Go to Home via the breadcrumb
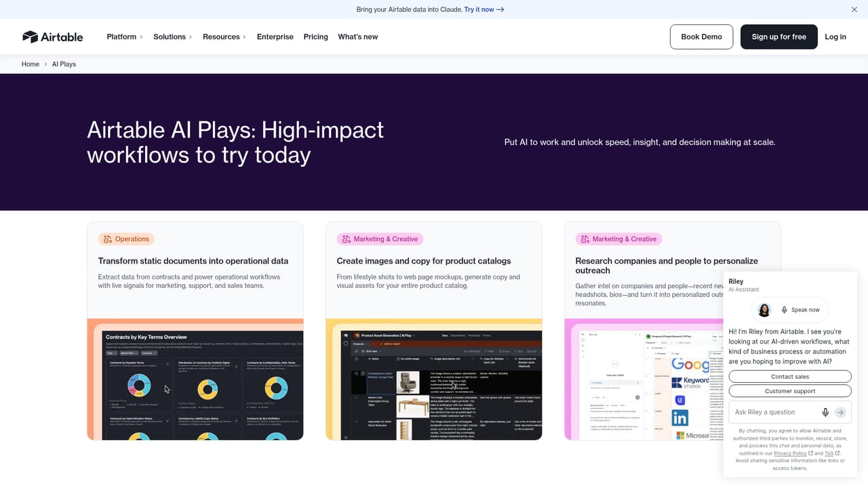Image resolution: width=868 pixels, height=488 pixels. pos(31,64)
